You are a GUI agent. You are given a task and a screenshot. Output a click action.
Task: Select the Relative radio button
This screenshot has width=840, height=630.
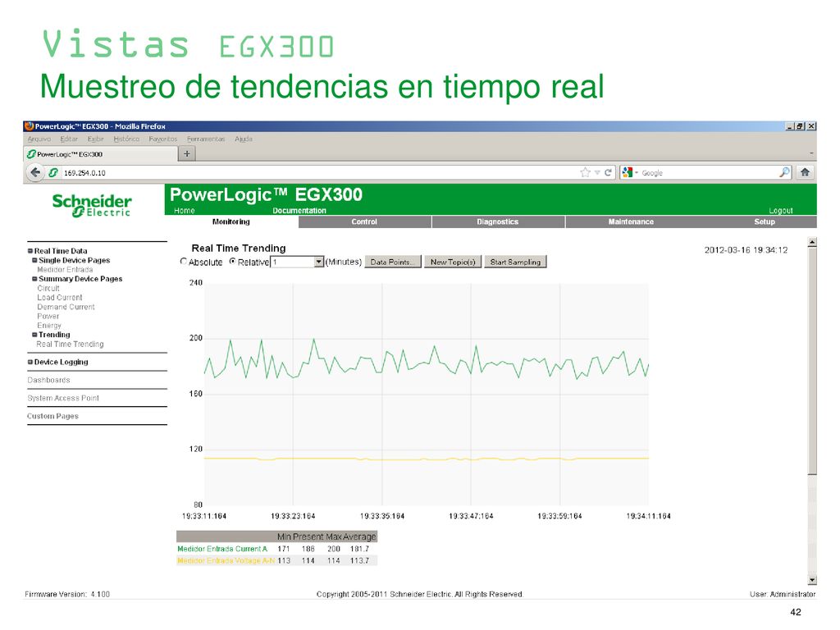tap(232, 262)
